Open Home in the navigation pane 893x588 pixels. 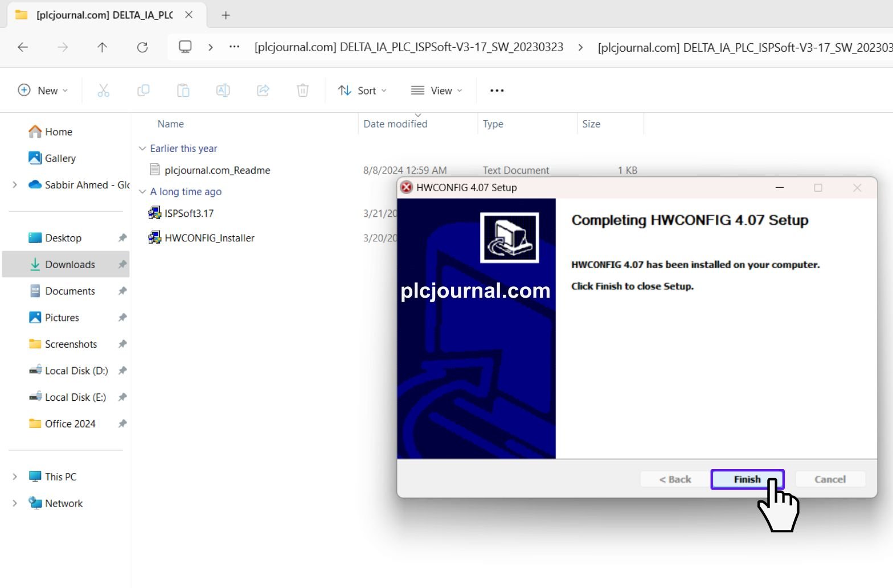(58, 131)
